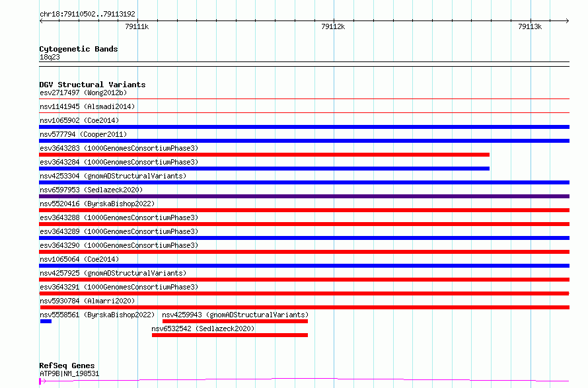The image size is (588, 388).
Task: Click the blue nsv4253304 variant bar
Action: pyautogui.click(x=304, y=182)
